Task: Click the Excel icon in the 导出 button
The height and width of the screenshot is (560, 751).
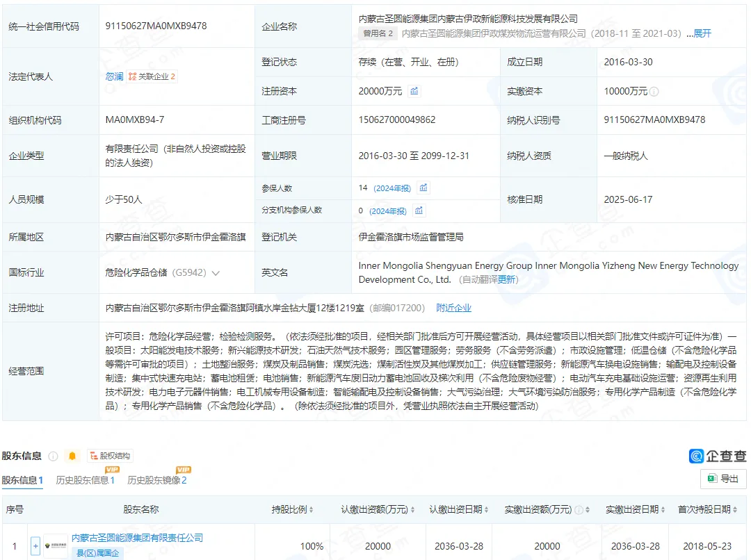Action: point(712,479)
